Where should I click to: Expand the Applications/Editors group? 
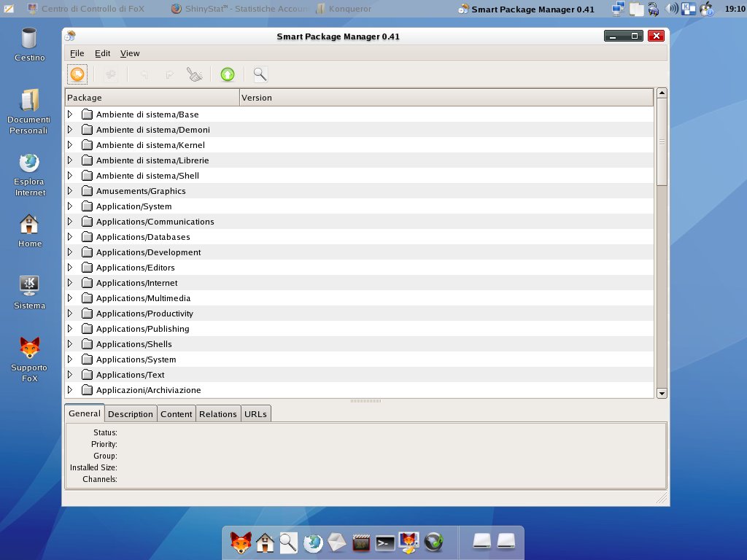click(70, 267)
